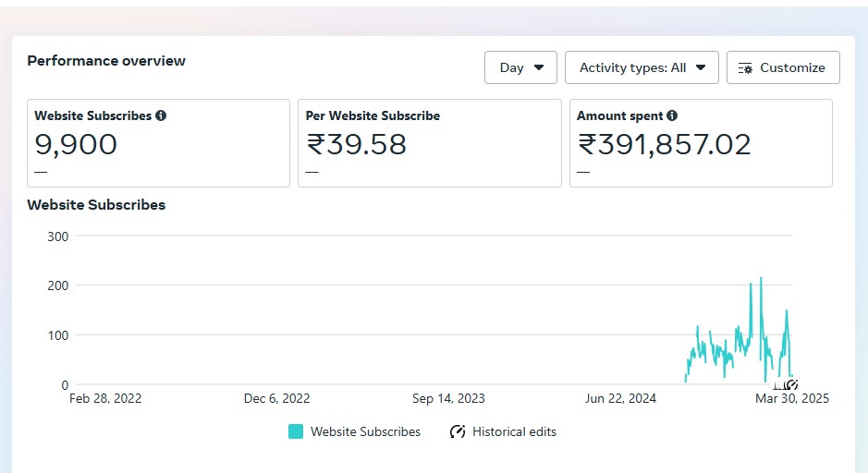The height and width of the screenshot is (473, 868).
Task: Click the caret arrow on Day selector
Action: pos(539,67)
